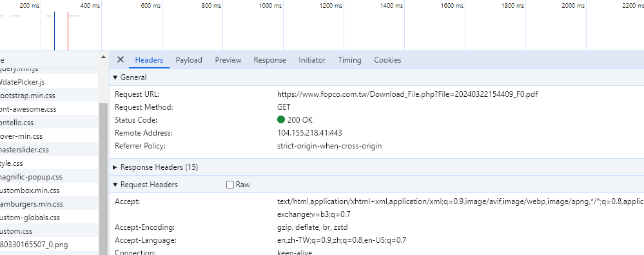Close the request details panel
Image resolution: width=644 pixels, height=255 pixels.
click(x=121, y=59)
